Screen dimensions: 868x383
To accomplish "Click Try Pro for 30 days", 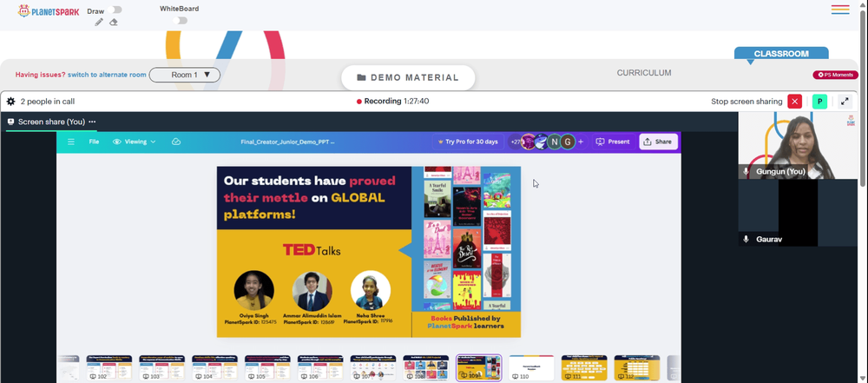I will tap(469, 142).
